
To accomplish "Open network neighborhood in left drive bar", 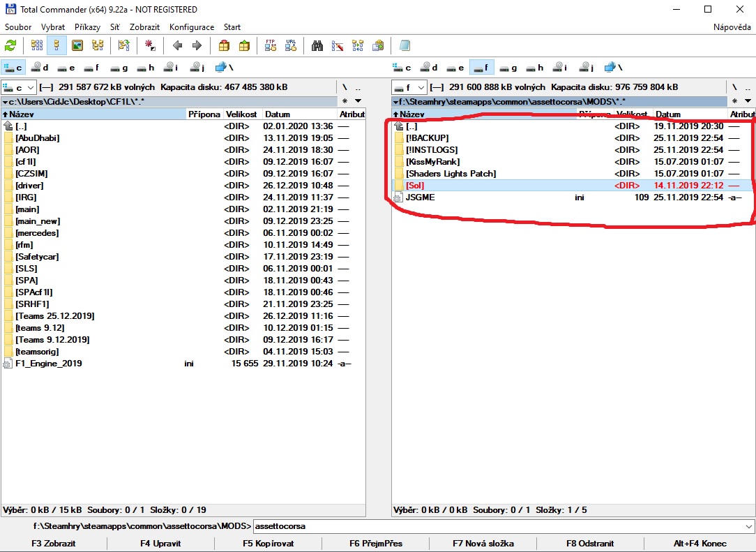I will pos(224,68).
